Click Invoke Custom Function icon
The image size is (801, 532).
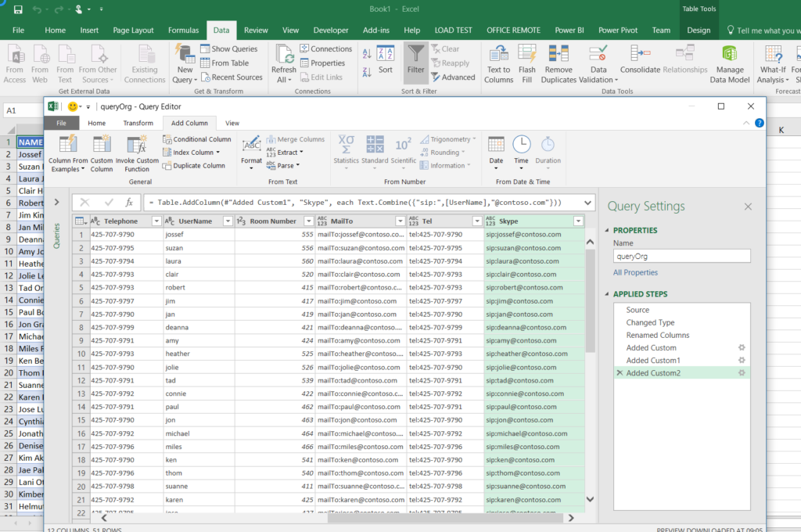[137, 144]
